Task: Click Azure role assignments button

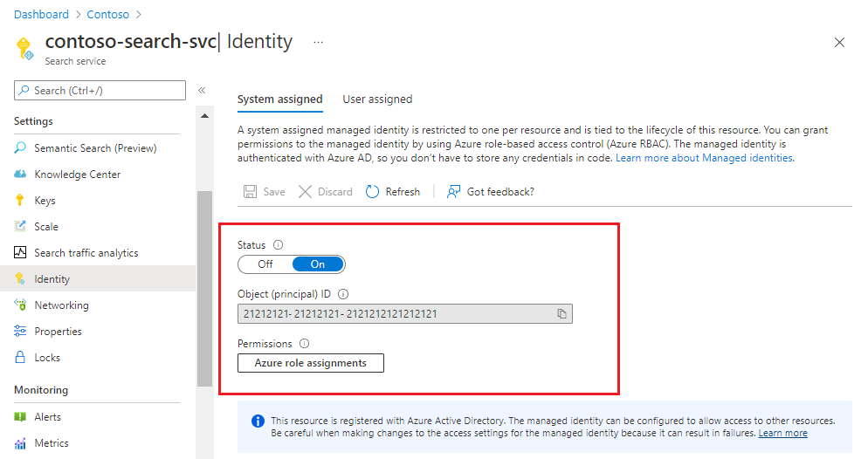Action: 311,363
